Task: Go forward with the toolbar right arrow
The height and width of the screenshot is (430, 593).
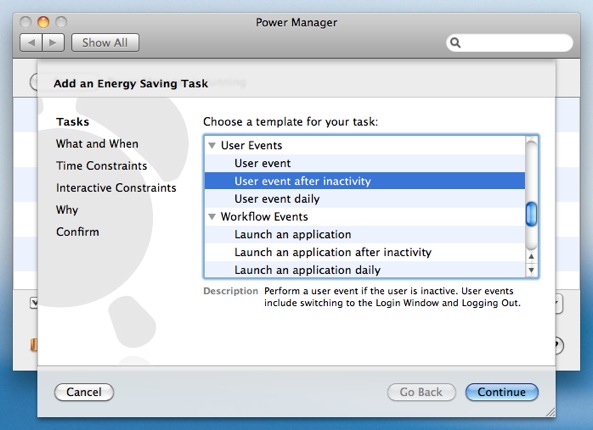Action: point(53,42)
